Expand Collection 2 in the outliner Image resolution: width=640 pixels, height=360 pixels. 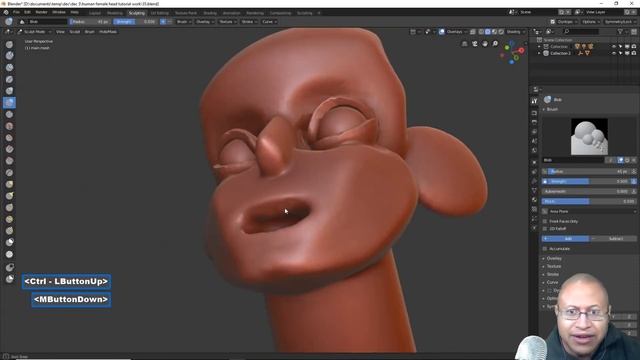pyautogui.click(x=539, y=53)
